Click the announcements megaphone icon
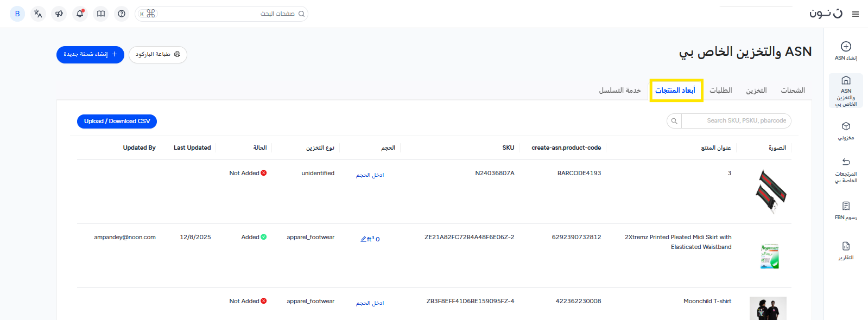Image resolution: width=868 pixels, height=320 pixels. point(59,14)
